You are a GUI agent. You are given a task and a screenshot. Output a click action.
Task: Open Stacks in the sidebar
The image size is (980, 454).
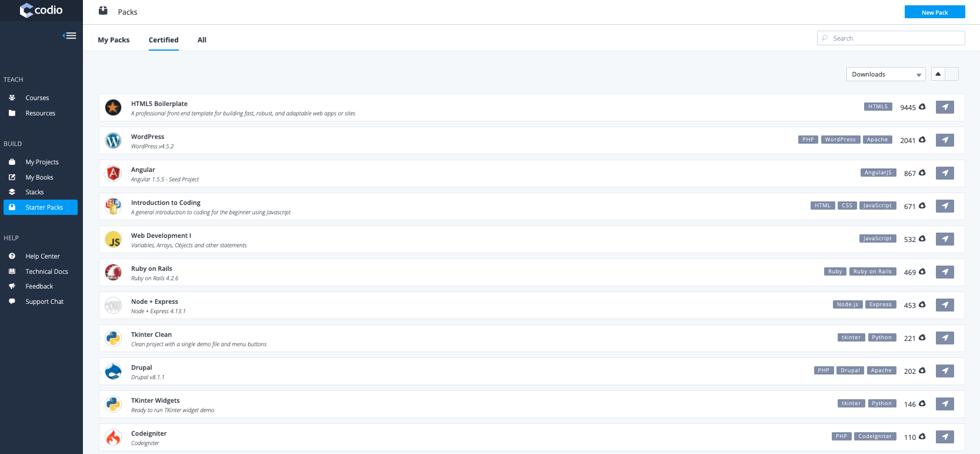(34, 192)
